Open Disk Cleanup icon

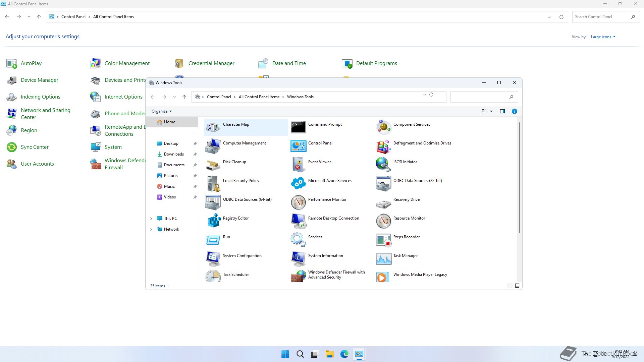213,165
